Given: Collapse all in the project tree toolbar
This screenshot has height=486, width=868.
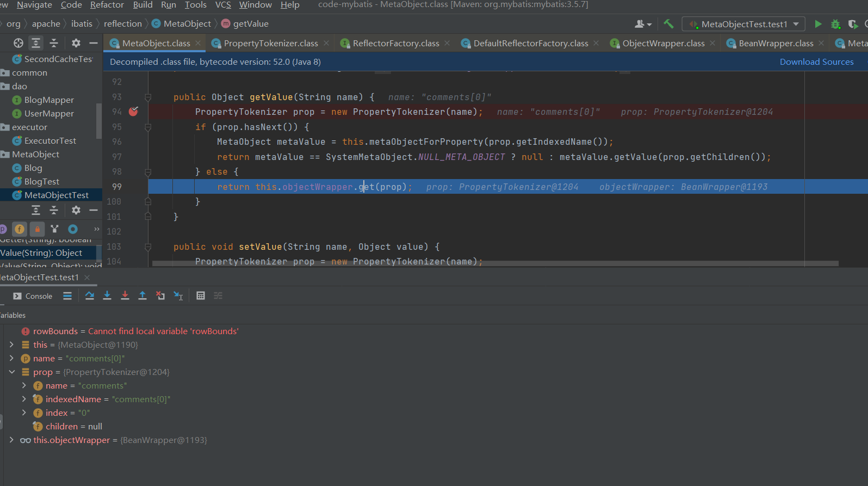Looking at the screenshot, I should (x=54, y=43).
